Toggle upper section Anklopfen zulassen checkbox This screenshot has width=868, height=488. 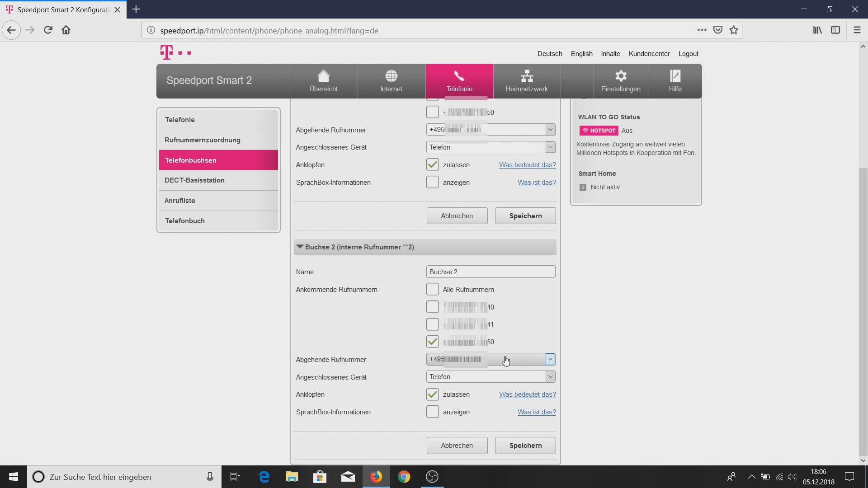(x=433, y=164)
